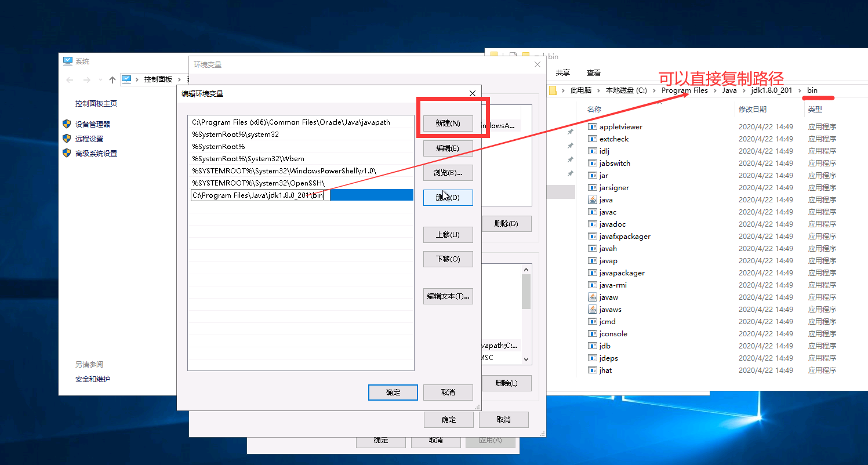Image resolution: width=868 pixels, height=465 pixels.
Task: Click the javaws application icon
Action: [593, 309]
